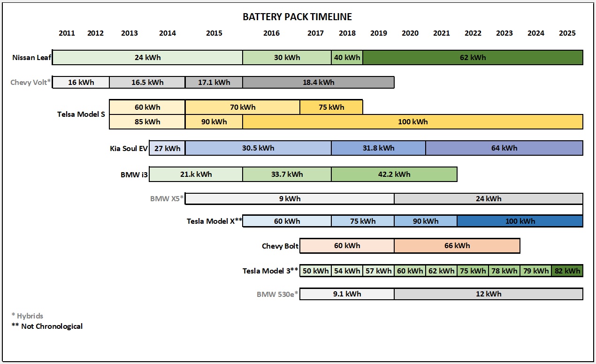Select the BMW i3 21.k kWh segment
596x364 pixels.
196,174
